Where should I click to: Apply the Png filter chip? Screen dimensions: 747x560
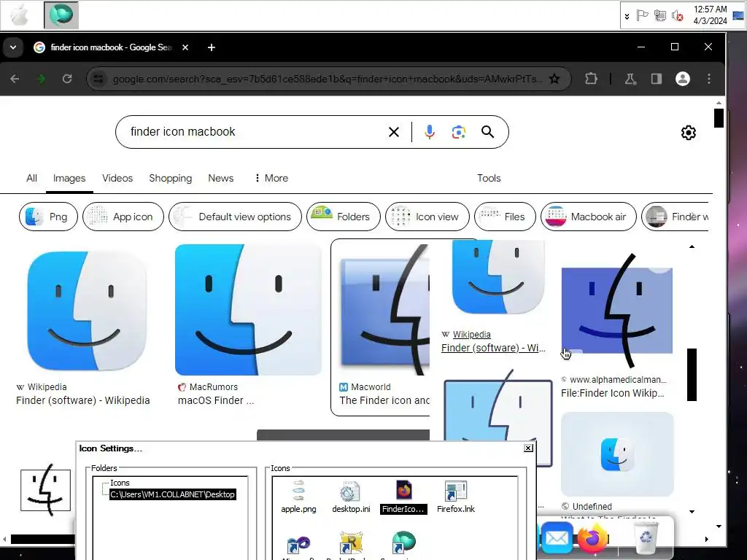click(x=48, y=217)
